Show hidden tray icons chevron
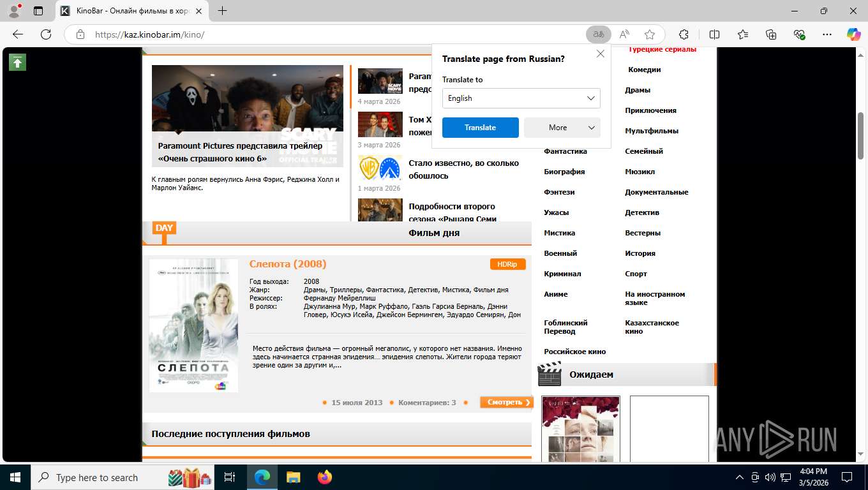This screenshot has width=868, height=490. pyautogui.click(x=740, y=477)
